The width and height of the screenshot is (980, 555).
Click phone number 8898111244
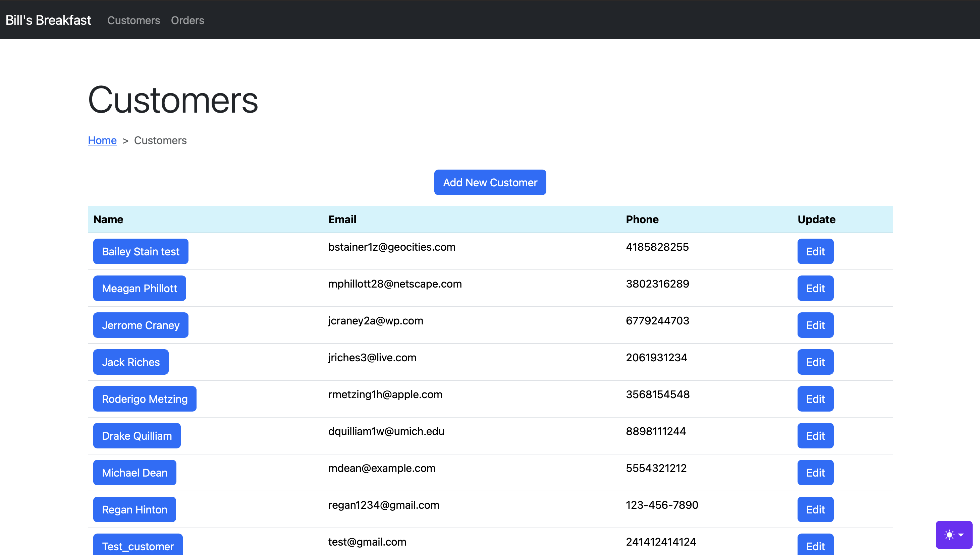[x=656, y=431]
